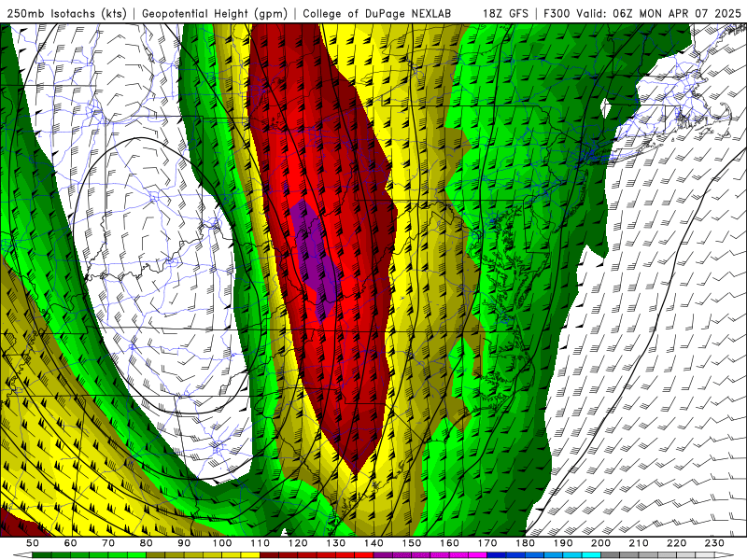
Task: Click the 170 label on the color scale
Action: 487,543
